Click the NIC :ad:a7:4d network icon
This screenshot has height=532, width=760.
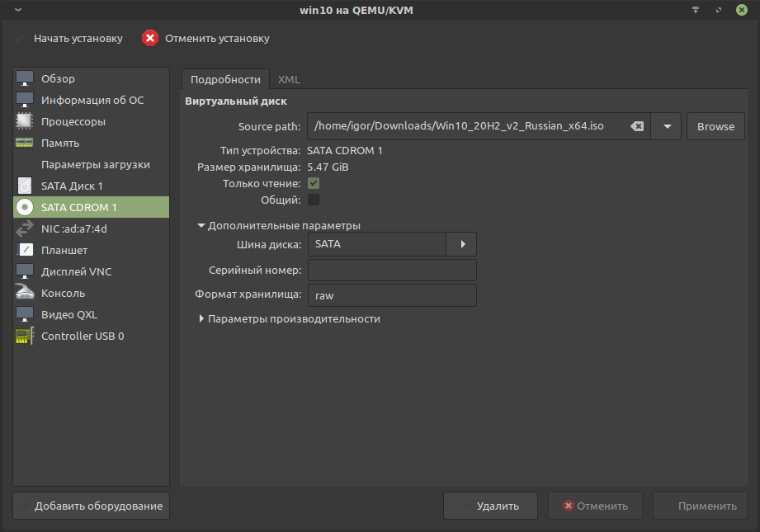point(25,228)
